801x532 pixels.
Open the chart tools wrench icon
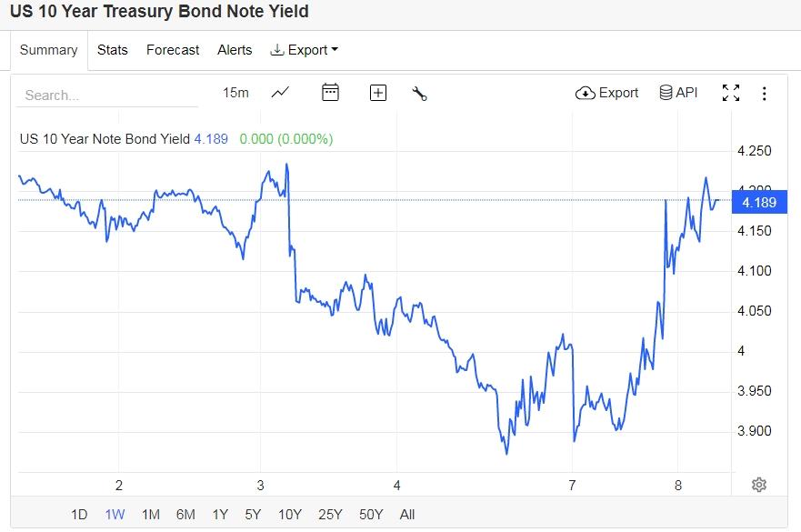(x=419, y=93)
